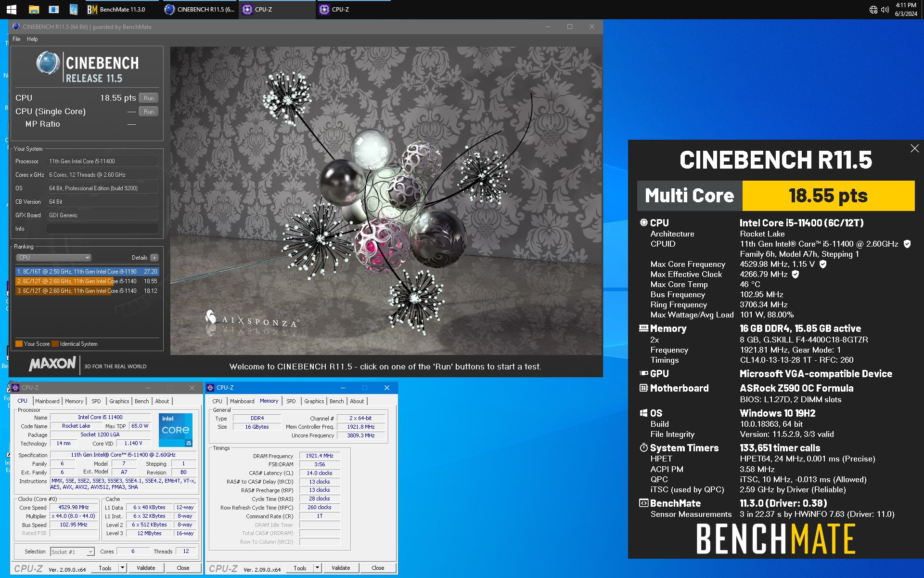Click the Memory icon in BenchMate panel
The image size is (924, 578).
click(643, 328)
